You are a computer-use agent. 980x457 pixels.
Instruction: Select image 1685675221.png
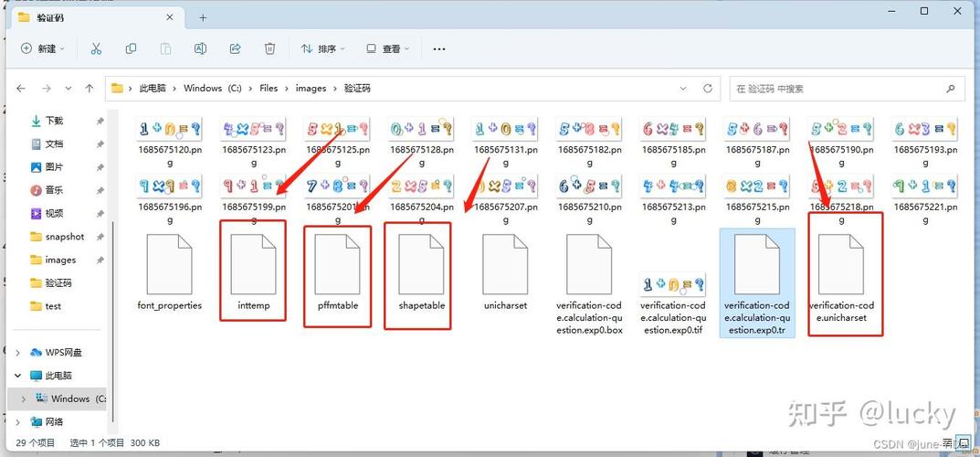[x=925, y=199]
